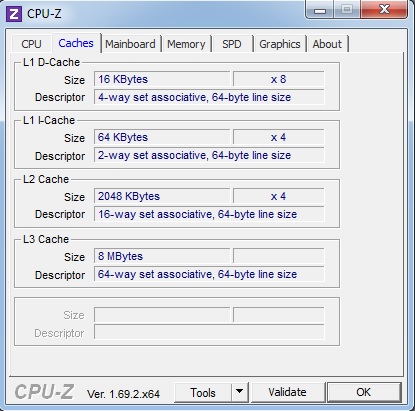
Task: Click the 2048 KBytes L2 size field
Action: tap(162, 196)
